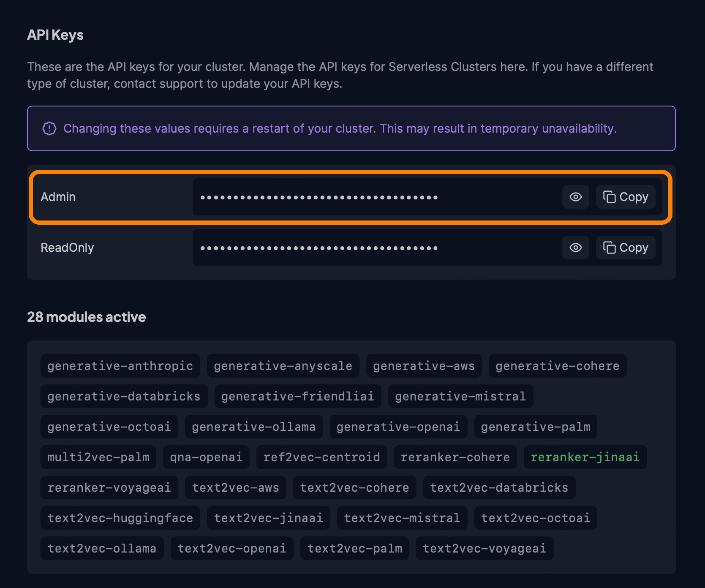Select the text2vec-mistral module tag

click(x=402, y=518)
